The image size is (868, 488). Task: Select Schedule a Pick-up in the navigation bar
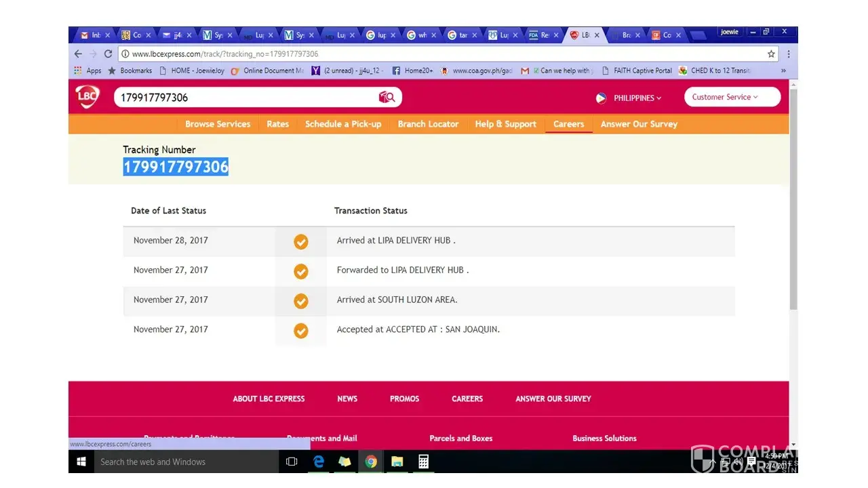tap(342, 124)
